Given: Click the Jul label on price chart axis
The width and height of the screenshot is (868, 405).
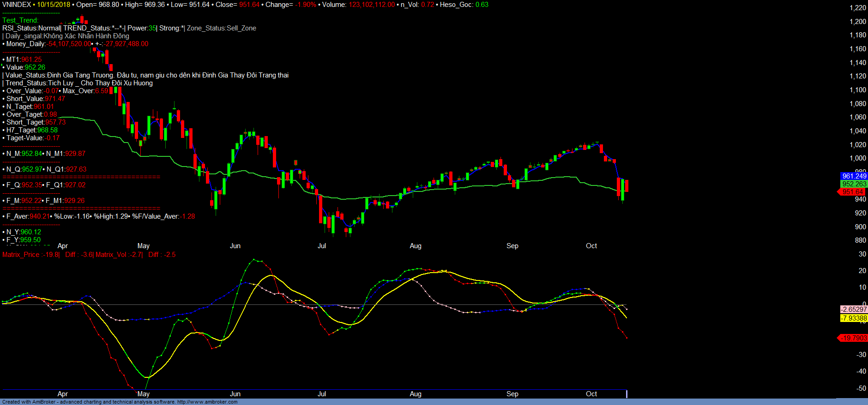Looking at the screenshot, I should pos(322,246).
